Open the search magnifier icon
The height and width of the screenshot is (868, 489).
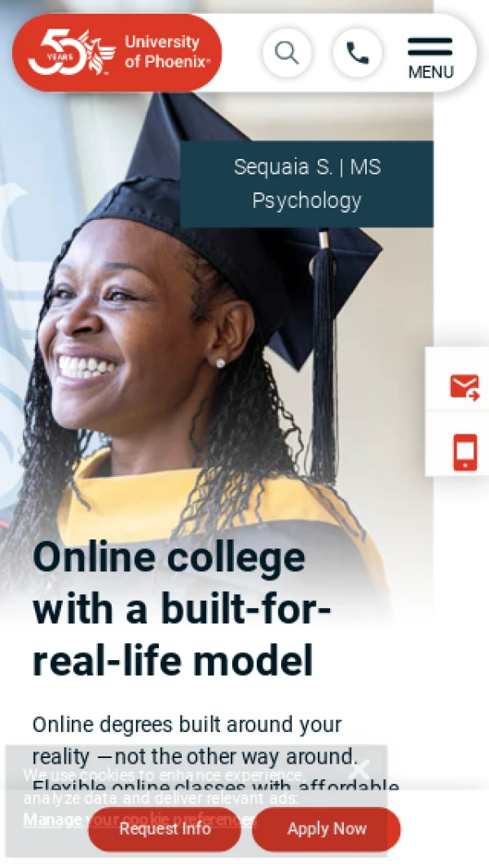[x=287, y=53]
